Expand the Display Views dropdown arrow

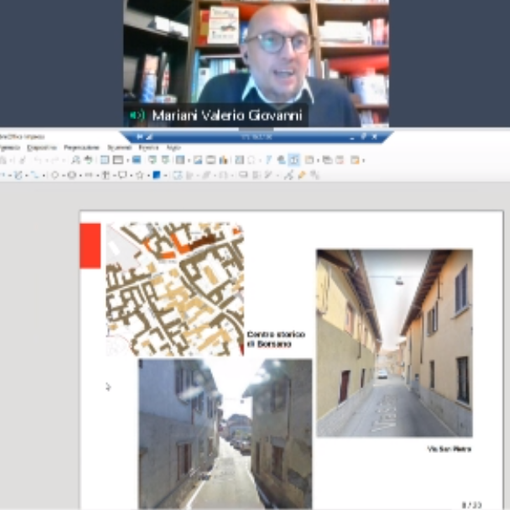tap(128, 161)
